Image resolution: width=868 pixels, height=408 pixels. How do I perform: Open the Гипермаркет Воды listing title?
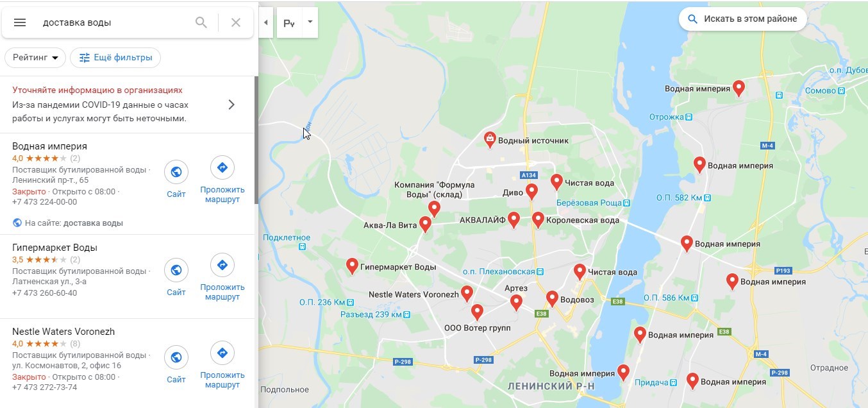(x=54, y=248)
